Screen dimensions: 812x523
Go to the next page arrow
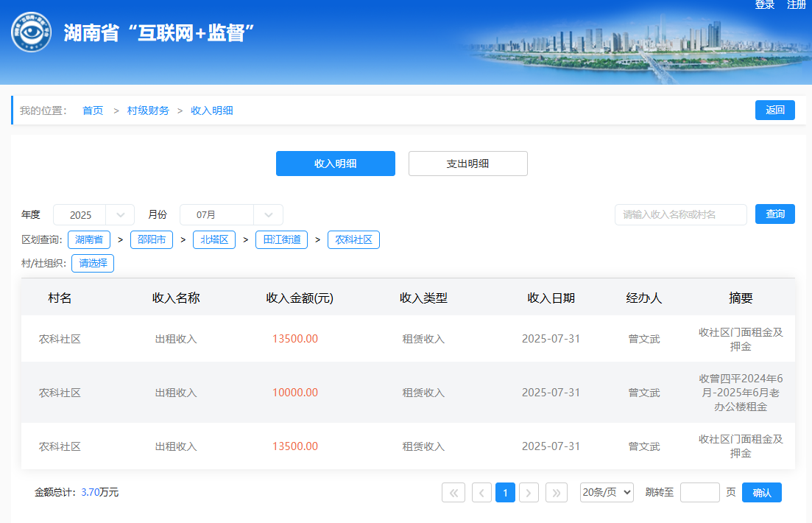click(529, 493)
